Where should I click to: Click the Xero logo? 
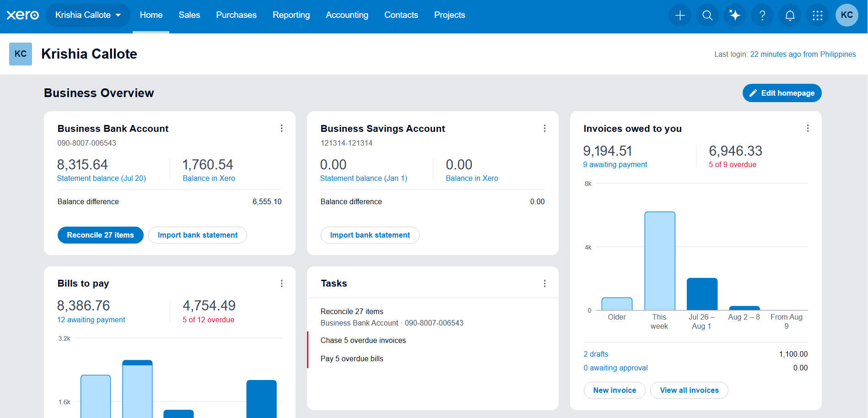(x=23, y=15)
